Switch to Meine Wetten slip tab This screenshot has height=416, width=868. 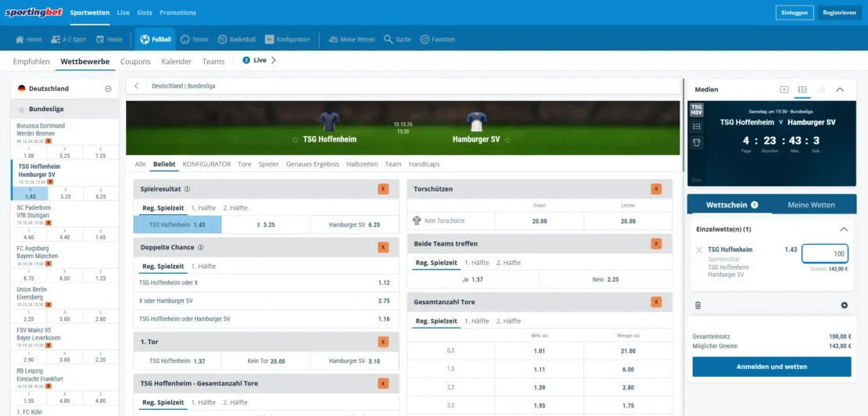click(812, 205)
